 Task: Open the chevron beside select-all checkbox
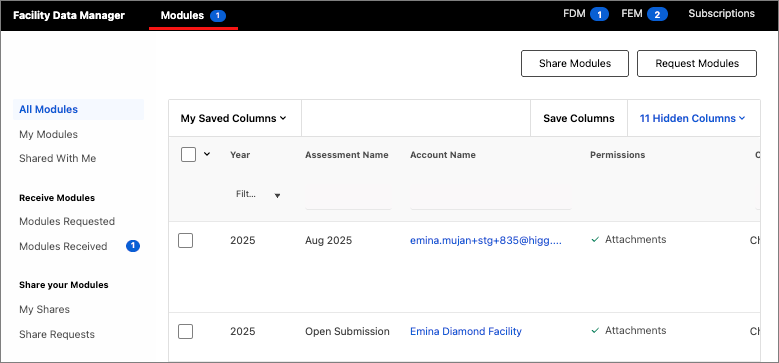207,154
